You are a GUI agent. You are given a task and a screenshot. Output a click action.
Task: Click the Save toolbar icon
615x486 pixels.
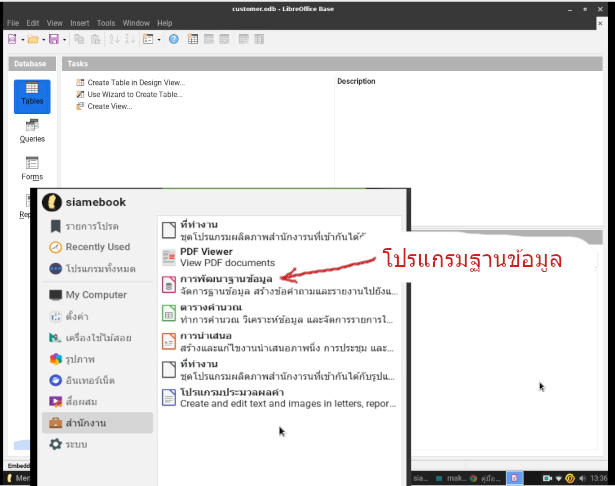click(x=54, y=39)
